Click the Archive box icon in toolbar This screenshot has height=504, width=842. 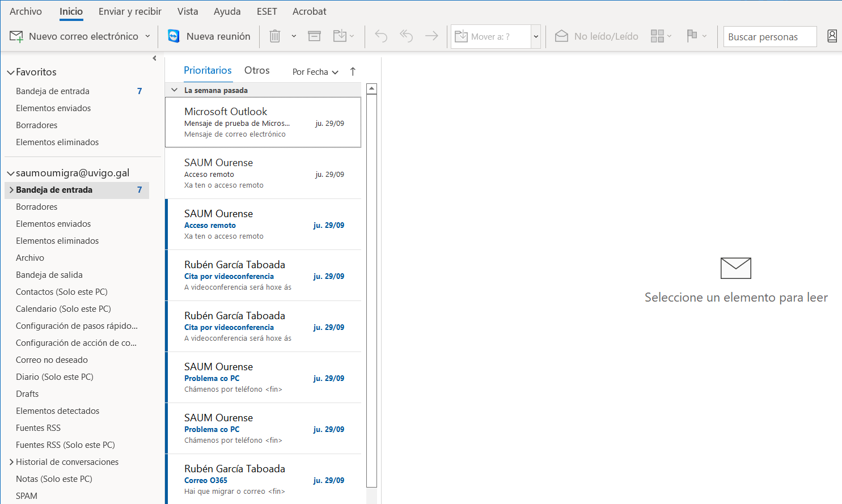tap(314, 36)
